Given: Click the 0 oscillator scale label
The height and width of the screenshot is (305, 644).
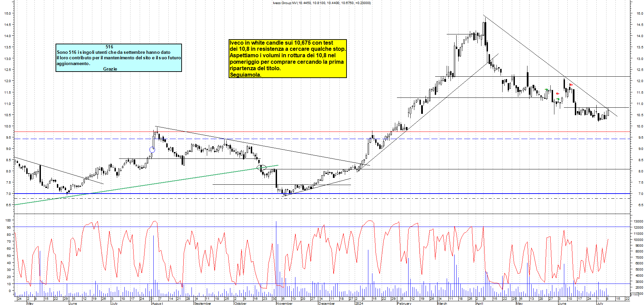Looking at the screenshot, I should click(x=10, y=291).
